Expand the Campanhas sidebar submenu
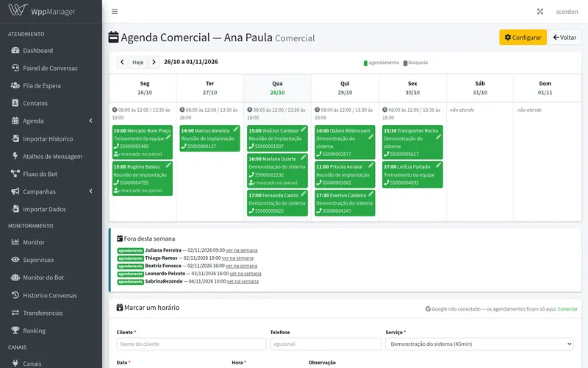Image resolution: width=588 pixels, height=368 pixels. (51, 191)
